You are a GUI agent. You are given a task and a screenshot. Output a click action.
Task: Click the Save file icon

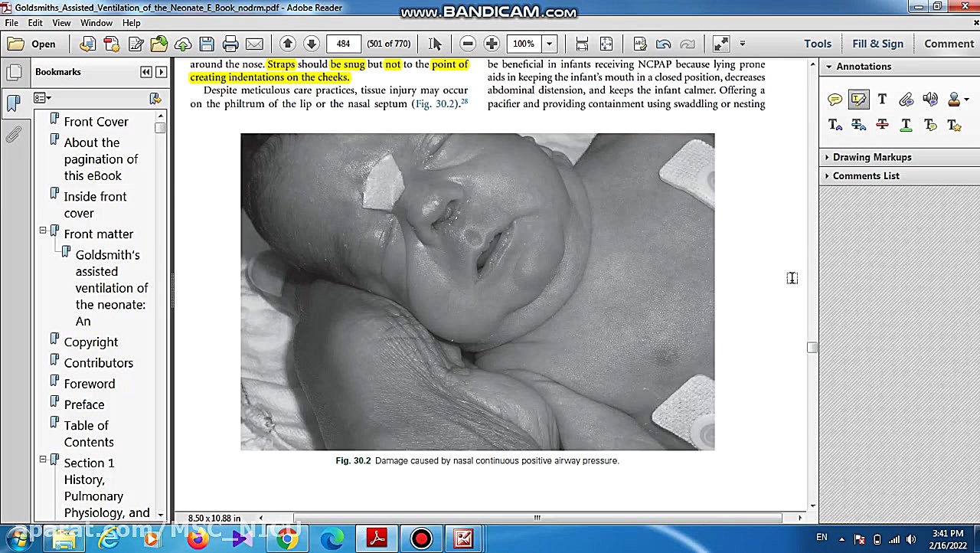207,44
